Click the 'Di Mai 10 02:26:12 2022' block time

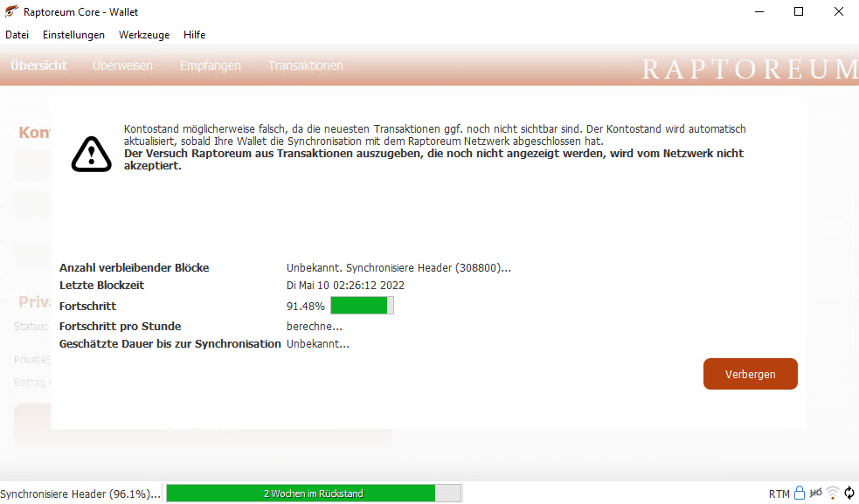345,286
